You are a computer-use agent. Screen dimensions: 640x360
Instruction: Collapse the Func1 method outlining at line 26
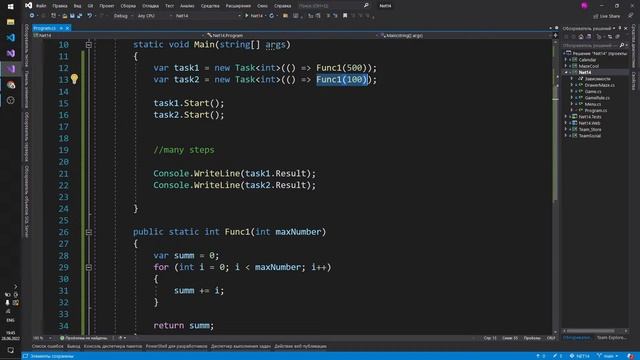89,232
